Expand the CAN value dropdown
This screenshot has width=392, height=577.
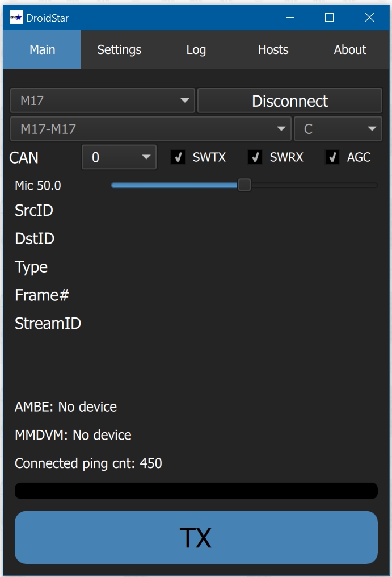point(119,157)
